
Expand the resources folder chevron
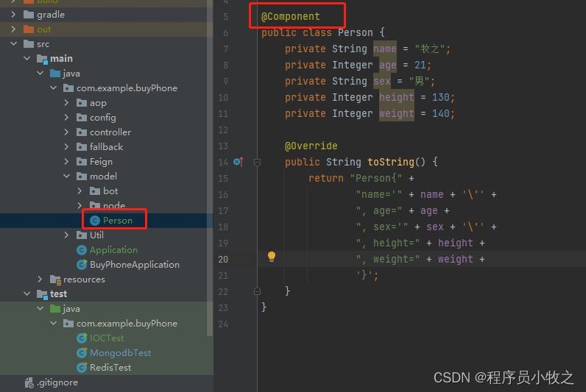pyautogui.click(x=40, y=279)
